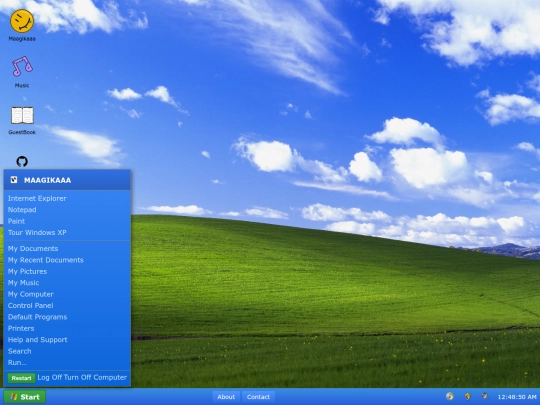The height and width of the screenshot is (405, 540).
Task: Click the third system tray icon beside clock
Action: (x=485, y=396)
